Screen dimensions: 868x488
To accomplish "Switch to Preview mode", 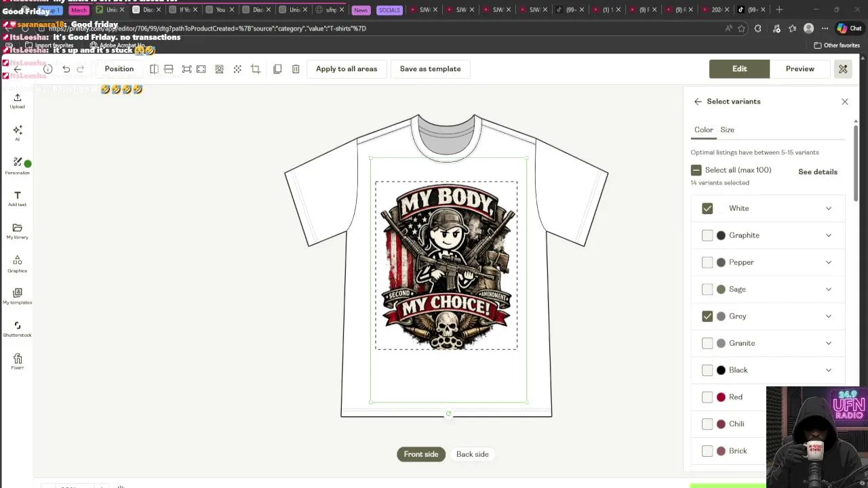I will 800,69.
